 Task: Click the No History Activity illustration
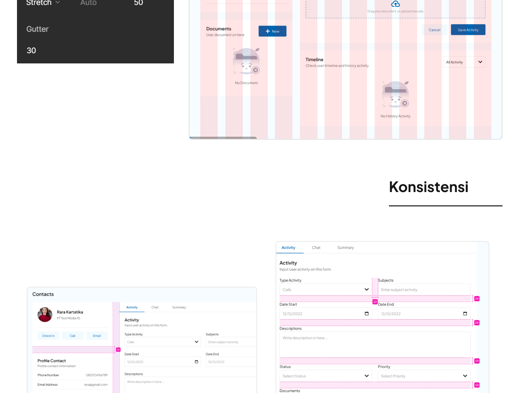tap(395, 95)
